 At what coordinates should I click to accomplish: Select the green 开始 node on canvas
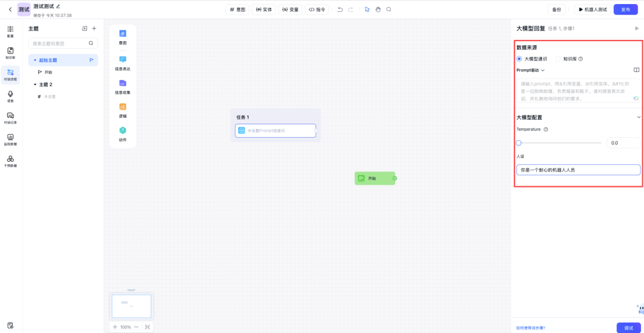coord(375,178)
